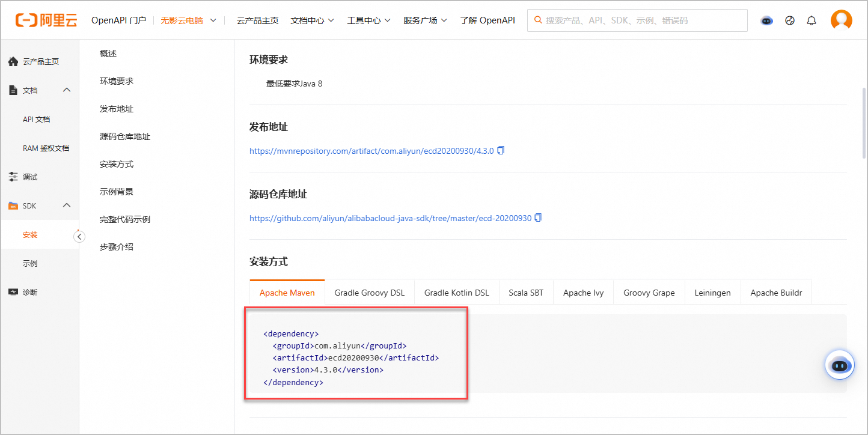
Task: Switch to Leiningen tab
Action: pyautogui.click(x=713, y=293)
